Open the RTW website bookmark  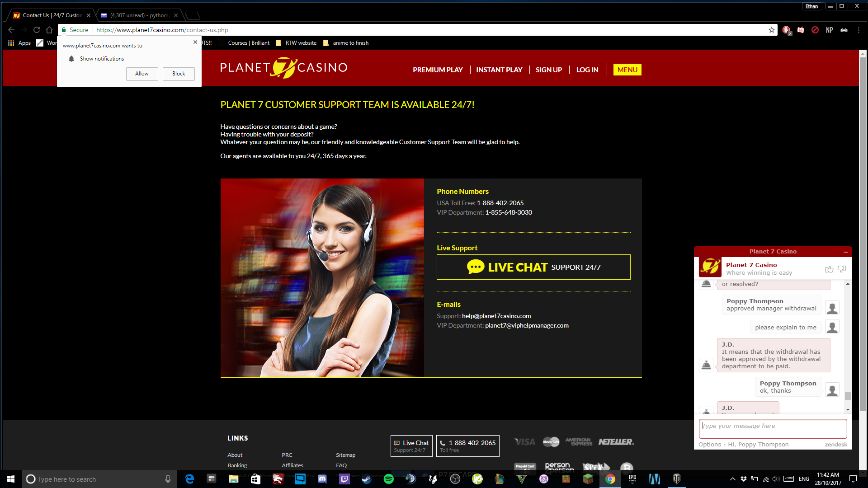[297, 43]
